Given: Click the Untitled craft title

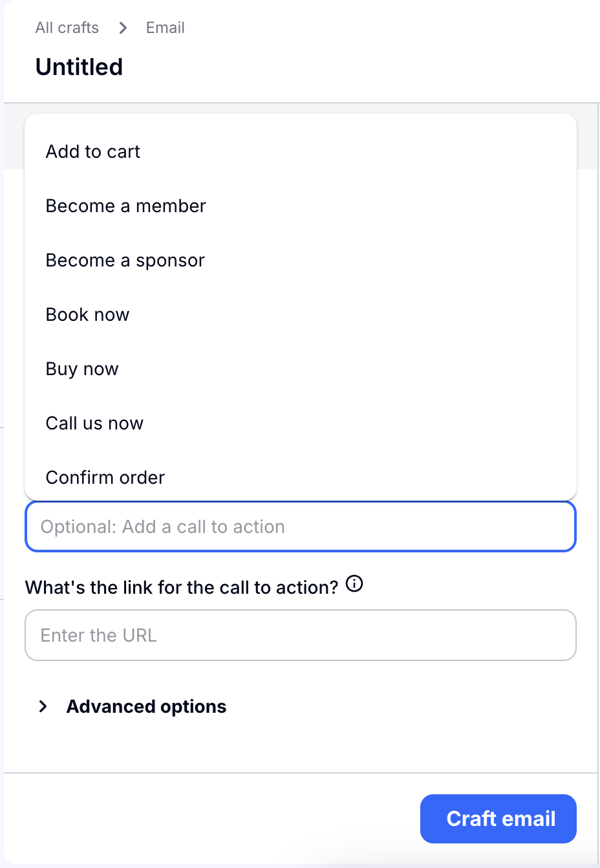Looking at the screenshot, I should click(79, 67).
